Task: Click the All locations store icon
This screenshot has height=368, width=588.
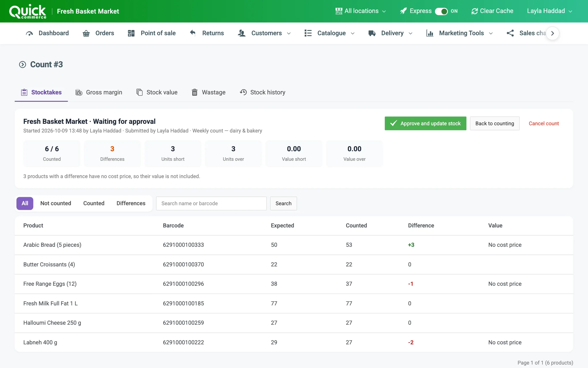Action: click(339, 11)
